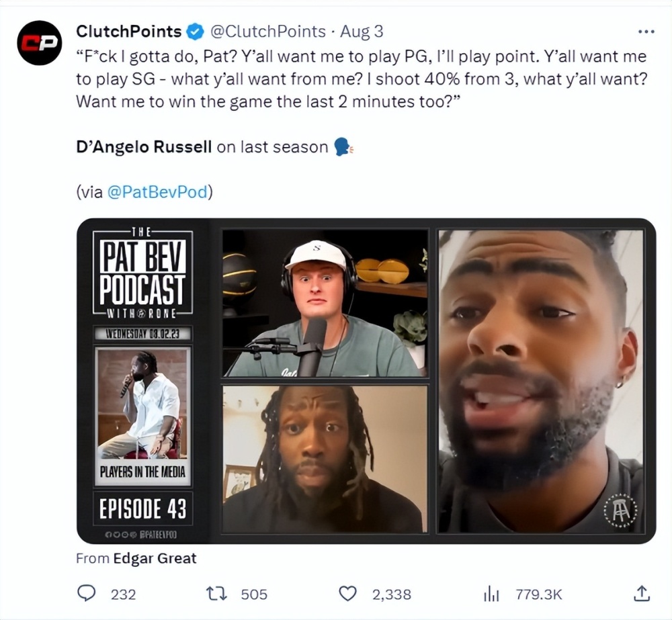672x620 pixels.
Task: Click the ClutchPoints display name
Action: (x=128, y=32)
